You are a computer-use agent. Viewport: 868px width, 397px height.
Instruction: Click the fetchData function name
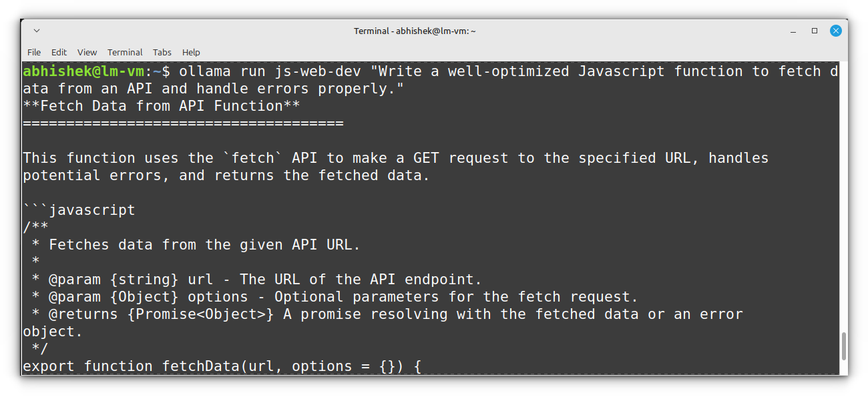(201, 366)
